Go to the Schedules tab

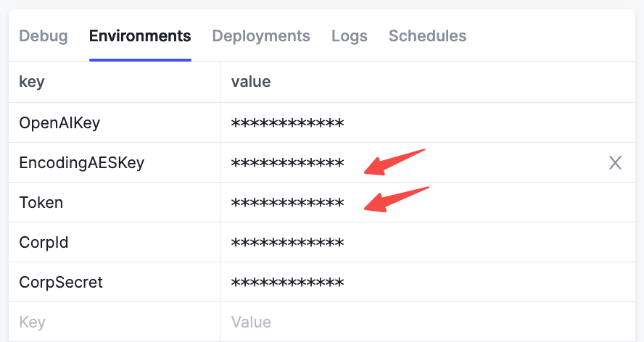(x=428, y=36)
